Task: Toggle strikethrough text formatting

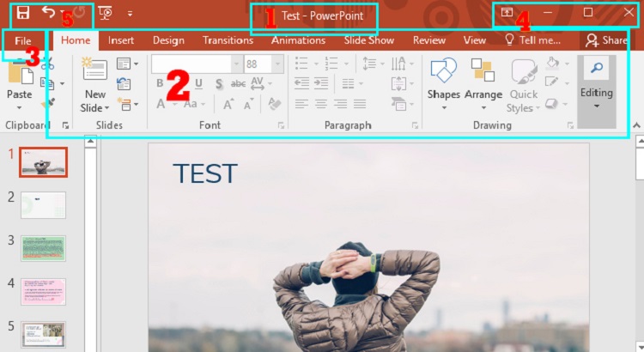Action: click(x=238, y=83)
